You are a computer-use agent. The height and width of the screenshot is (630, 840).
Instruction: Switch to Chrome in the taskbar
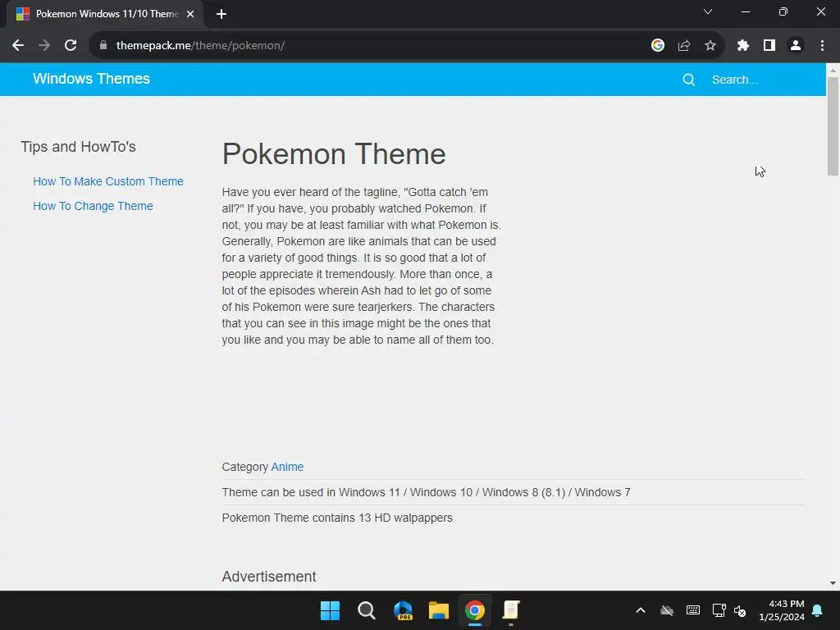tap(475, 610)
